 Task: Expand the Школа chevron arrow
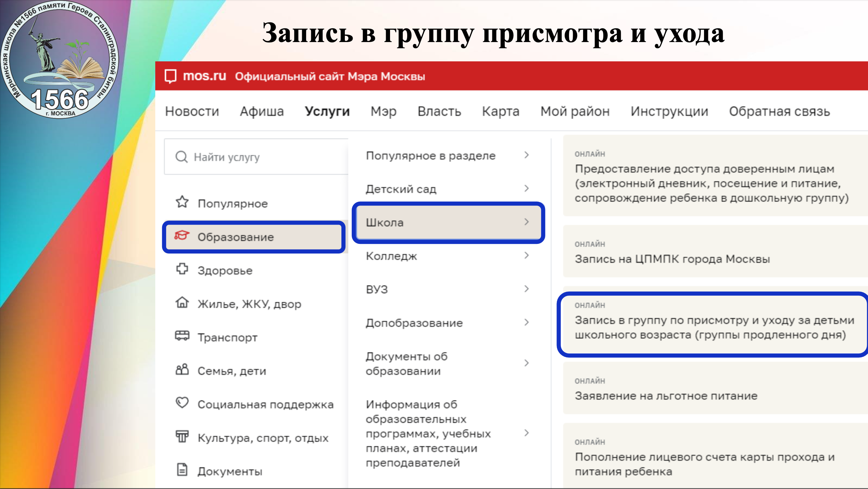click(527, 222)
